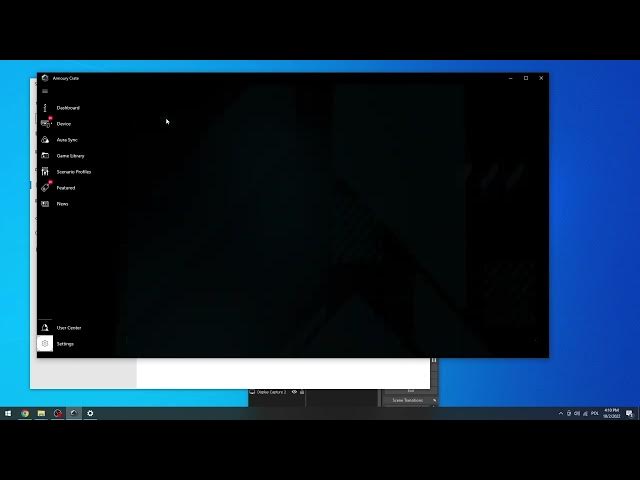The width and height of the screenshot is (640, 480).
Task: Open the taskbar clock and date
Action: [x=610, y=413]
